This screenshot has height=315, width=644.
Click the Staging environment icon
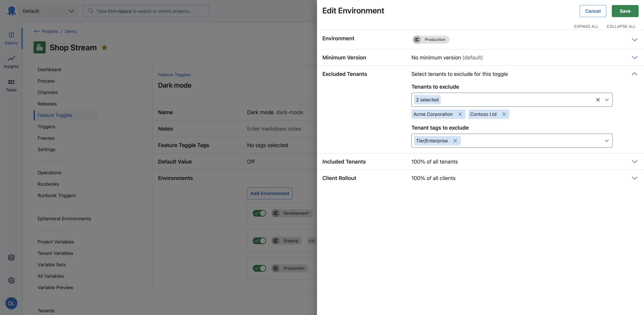(x=276, y=241)
